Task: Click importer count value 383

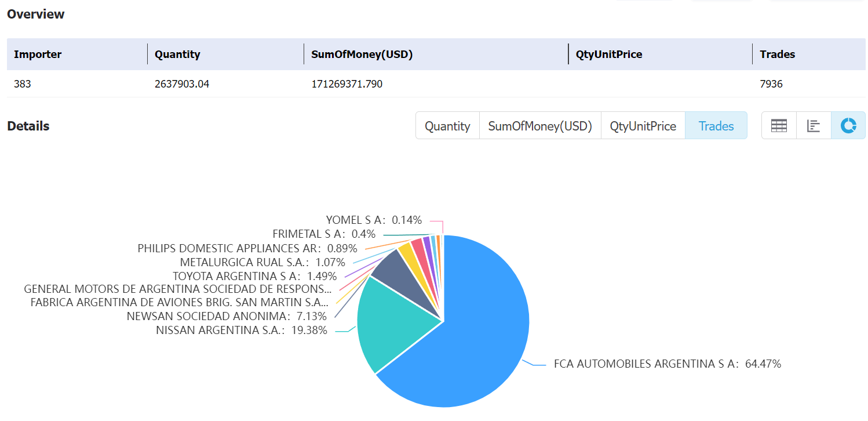Action: 23,84
